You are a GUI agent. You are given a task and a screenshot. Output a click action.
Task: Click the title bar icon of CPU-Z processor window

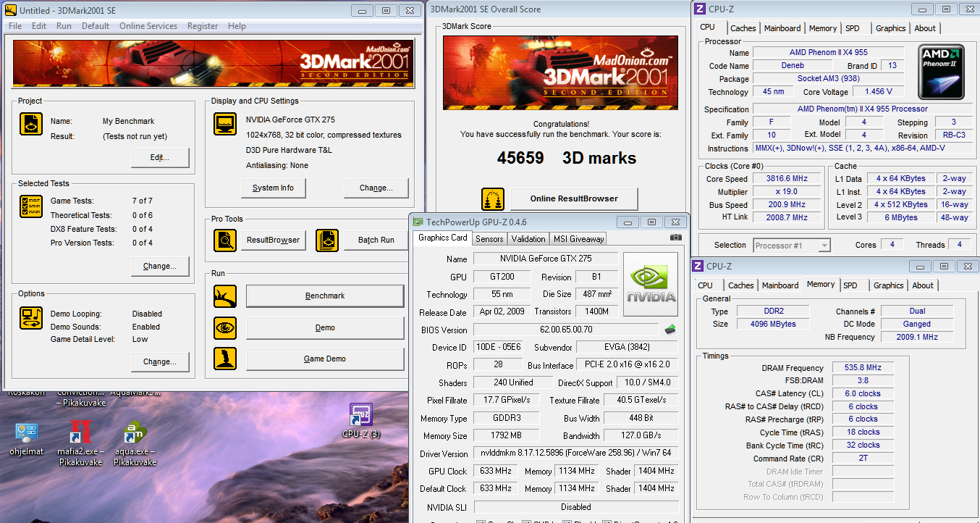699,9
